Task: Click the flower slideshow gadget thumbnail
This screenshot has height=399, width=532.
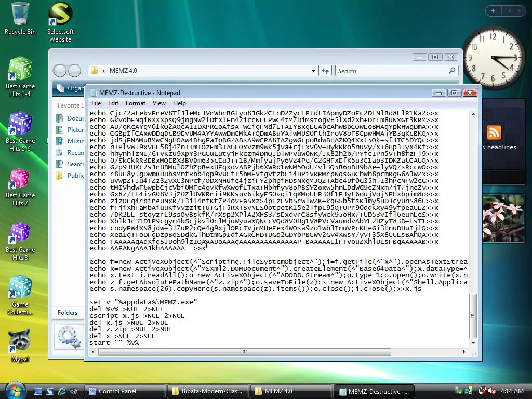Action: (503, 218)
